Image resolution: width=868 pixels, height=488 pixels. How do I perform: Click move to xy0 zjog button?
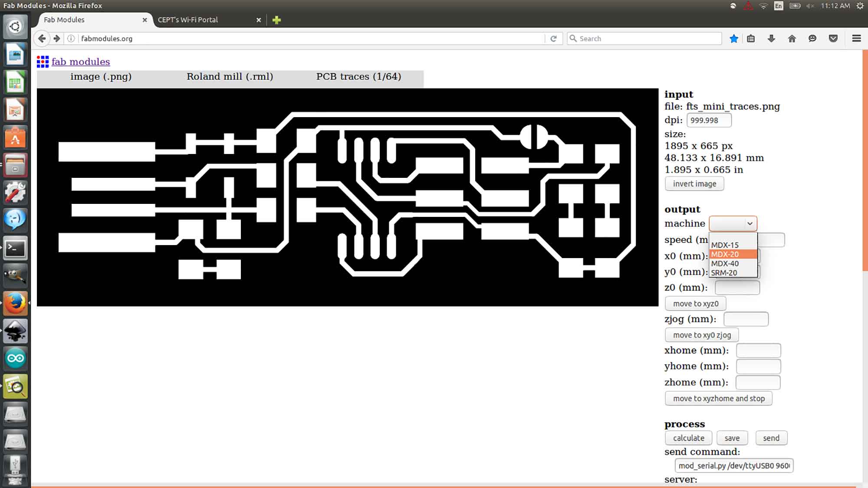tap(702, 335)
